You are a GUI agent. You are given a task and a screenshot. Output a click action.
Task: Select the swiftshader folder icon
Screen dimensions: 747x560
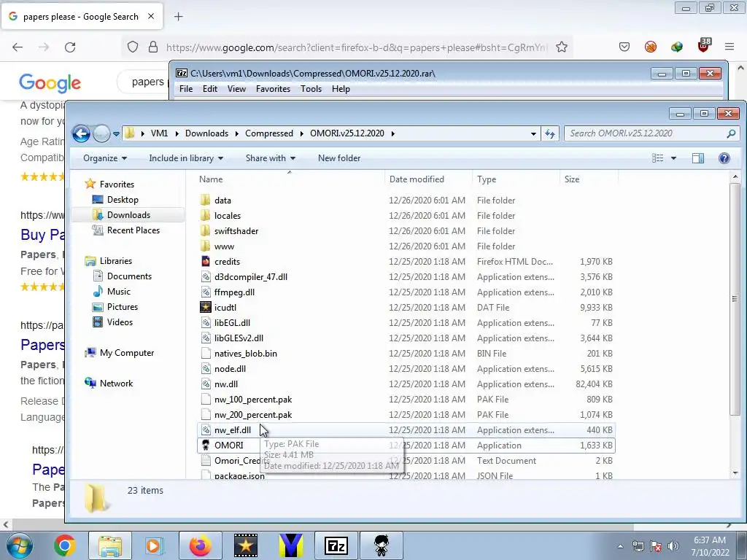point(205,230)
